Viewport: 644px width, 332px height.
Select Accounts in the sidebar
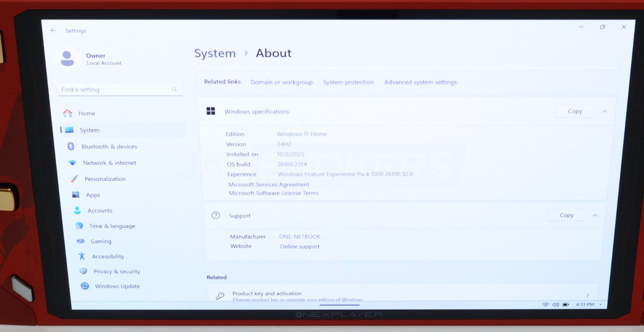[x=100, y=210]
